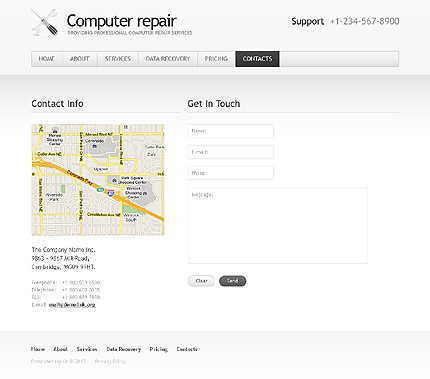The image size is (430, 379).
Task: Select the Contacts tab in navigation
Action: click(x=257, y=59)
